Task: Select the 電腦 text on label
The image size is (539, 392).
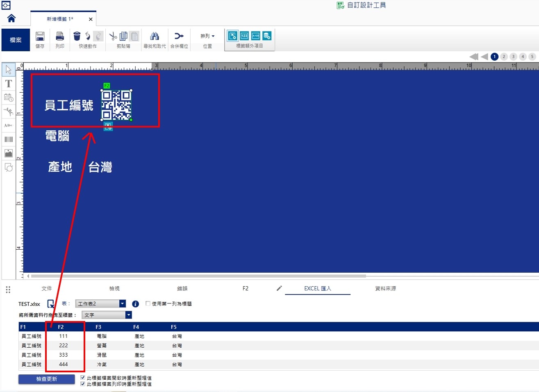Action: click(x=57, y=136)
